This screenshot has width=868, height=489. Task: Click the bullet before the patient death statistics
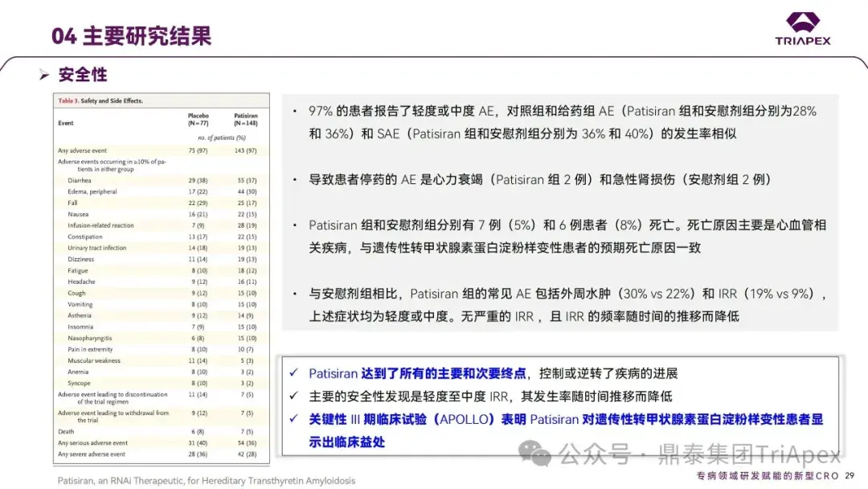point(294,225)
